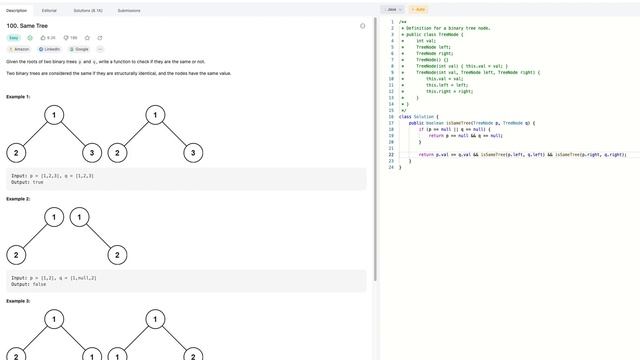Click the Example 1 input and output block
Viewport: 640px width, 360px height.
[x=186, y=179]
